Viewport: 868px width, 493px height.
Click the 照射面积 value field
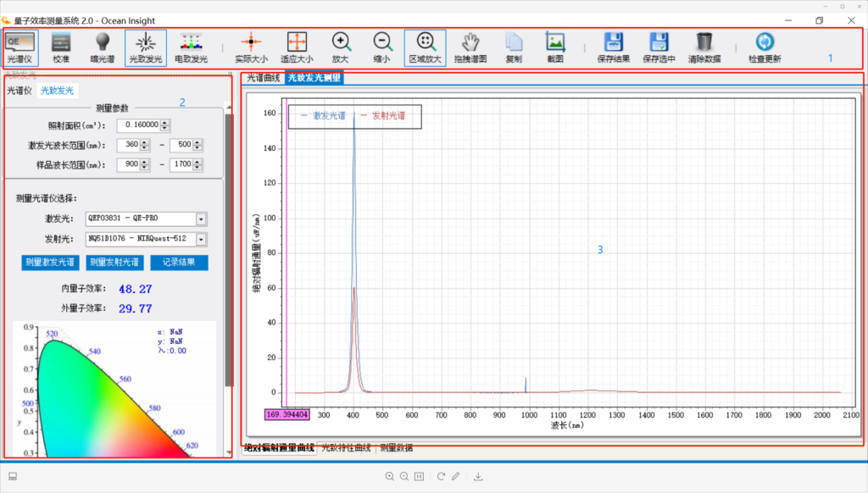[x=138, y=125]
